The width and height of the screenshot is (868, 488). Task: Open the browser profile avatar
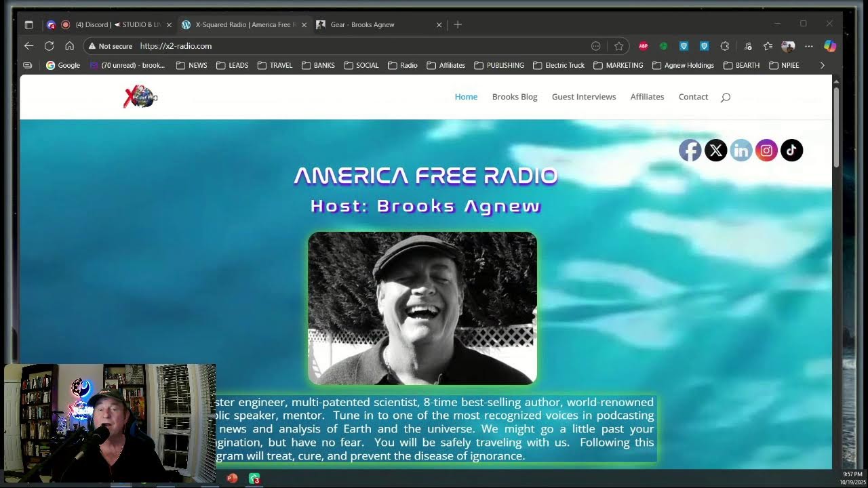[788, 46]
